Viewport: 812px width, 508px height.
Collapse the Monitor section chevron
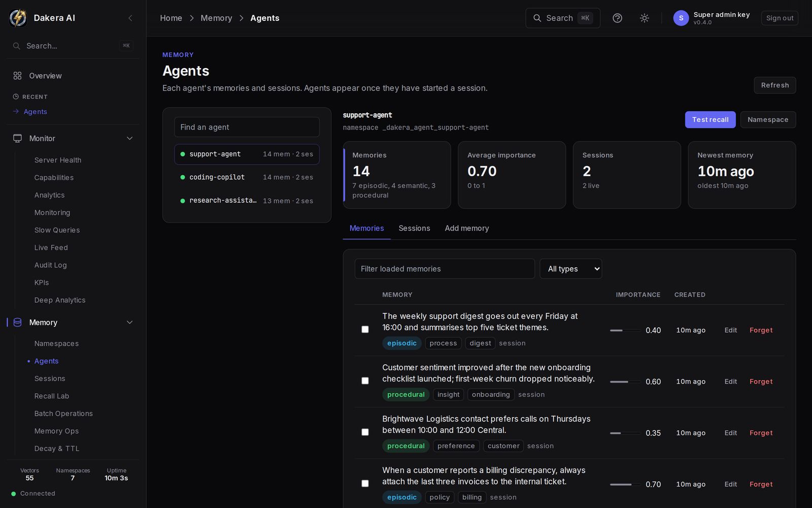(129, 138)
